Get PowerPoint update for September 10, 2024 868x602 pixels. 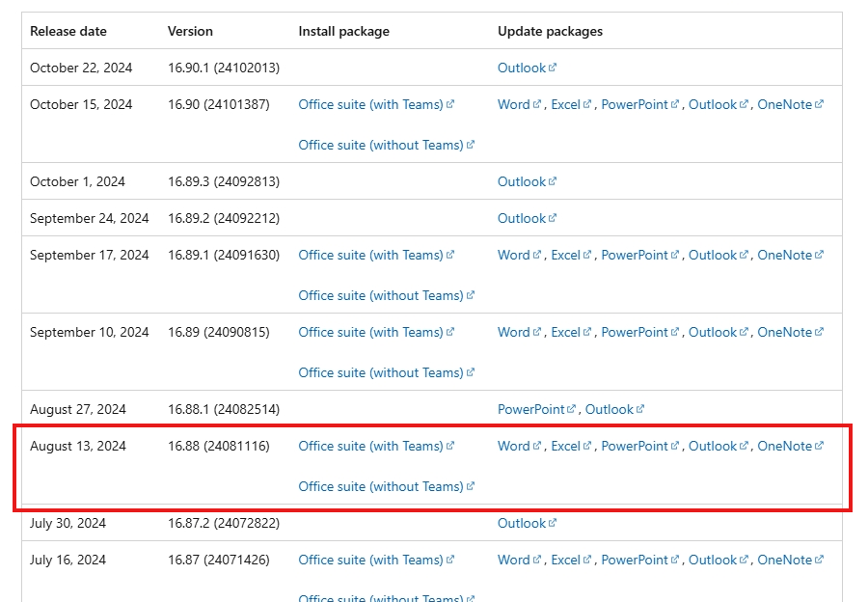639,332
